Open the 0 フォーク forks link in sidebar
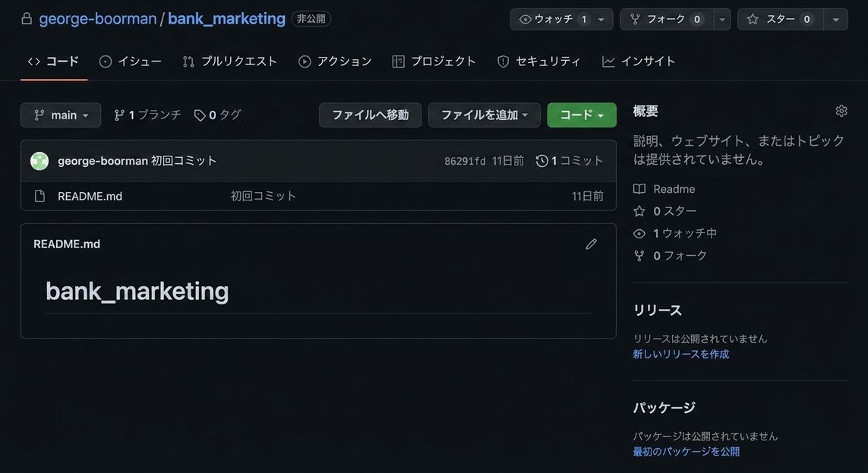This screenshot has height=473, width=868. point(680,256)
